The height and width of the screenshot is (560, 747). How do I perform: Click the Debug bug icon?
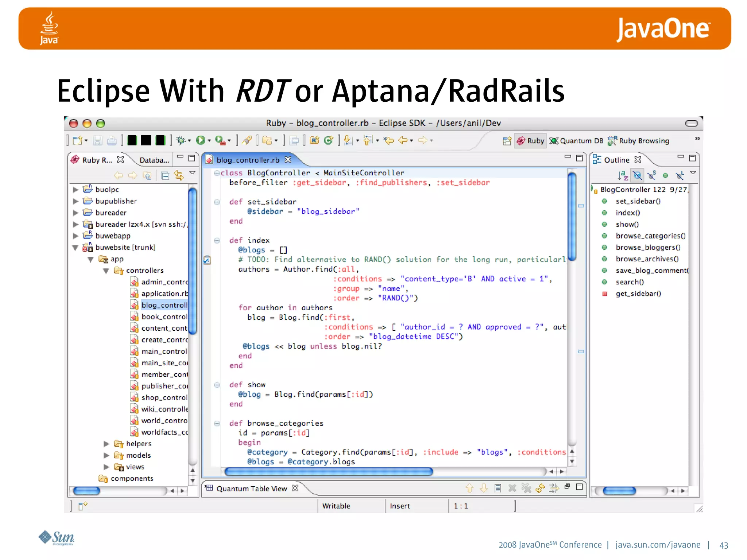coord(181,140)
